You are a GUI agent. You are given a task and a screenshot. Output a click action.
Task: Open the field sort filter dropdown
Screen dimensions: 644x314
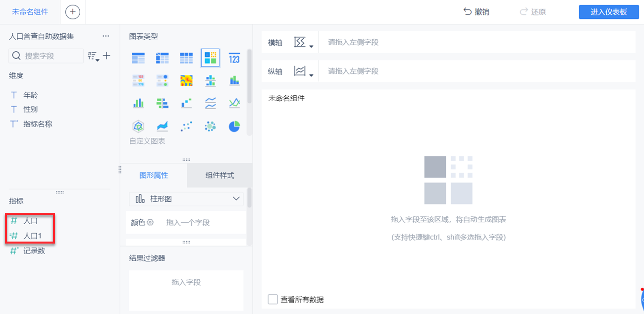click(x=94, y=57)
